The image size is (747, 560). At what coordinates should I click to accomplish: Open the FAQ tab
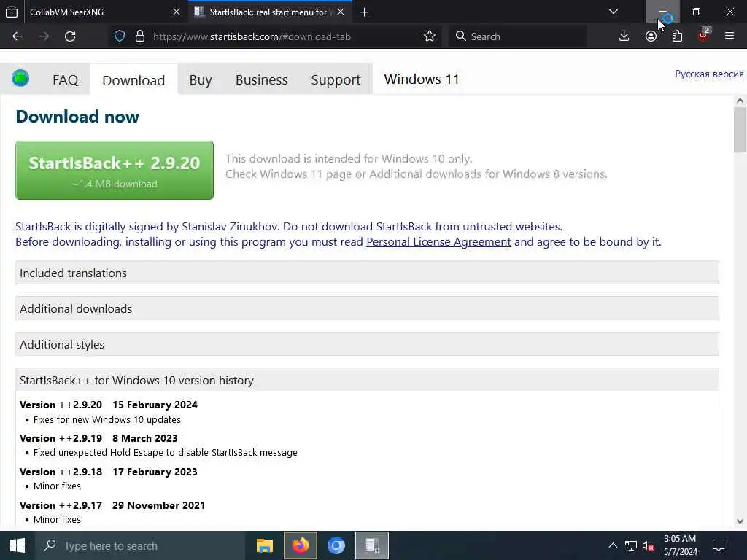point(65,79)
